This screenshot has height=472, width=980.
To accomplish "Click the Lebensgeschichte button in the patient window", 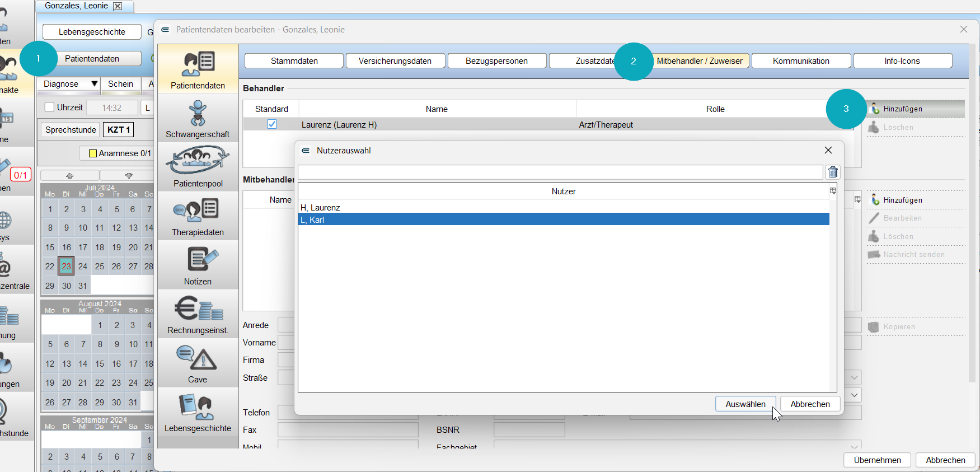I will point(92,32).
